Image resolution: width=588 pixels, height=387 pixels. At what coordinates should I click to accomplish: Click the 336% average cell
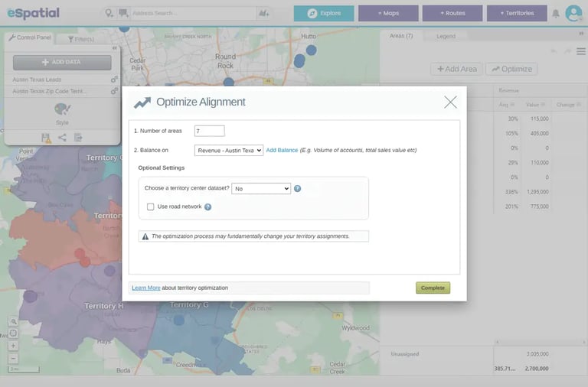pos(511,192)
